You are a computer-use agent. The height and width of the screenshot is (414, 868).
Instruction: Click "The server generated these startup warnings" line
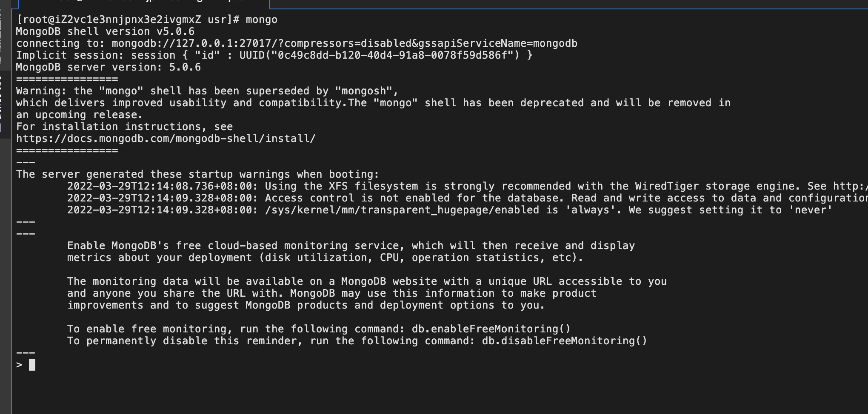tap(197, 174)
